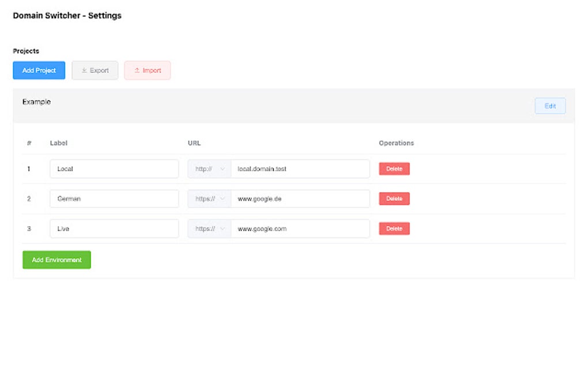Click the Add Project button
This screenshot has height=368, width=588.
pyautogui.click(x=39, y=70)
